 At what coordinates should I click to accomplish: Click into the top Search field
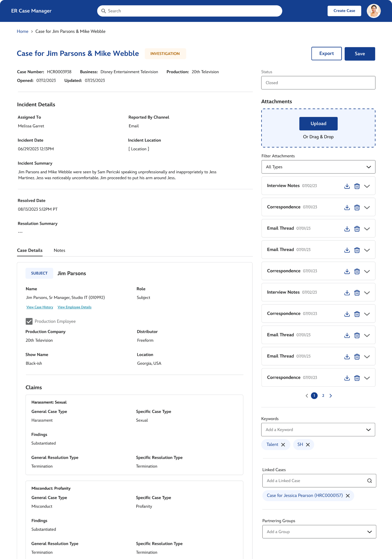[x=190, y=11]
